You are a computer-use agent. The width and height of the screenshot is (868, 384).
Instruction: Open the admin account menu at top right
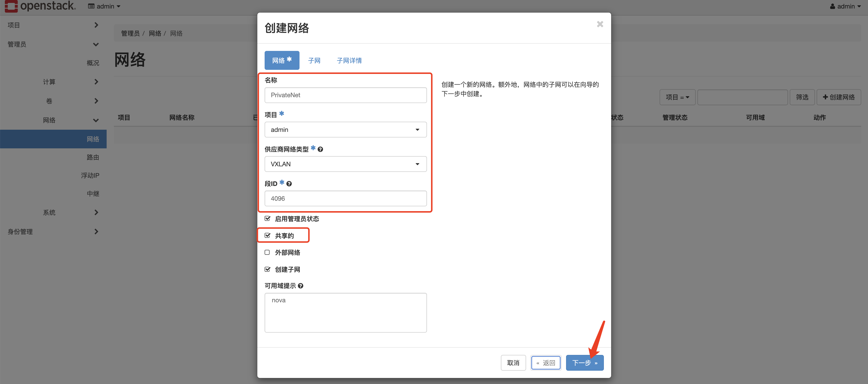(845, 6)
